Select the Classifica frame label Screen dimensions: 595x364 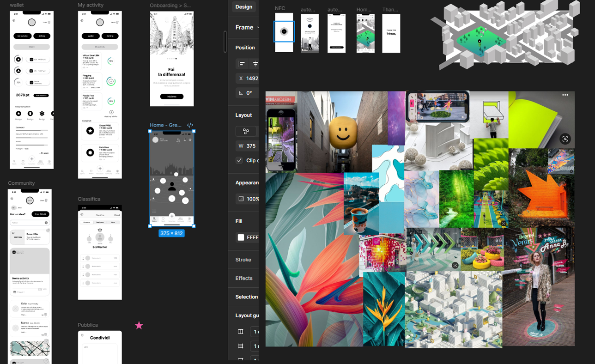point(89,199)
